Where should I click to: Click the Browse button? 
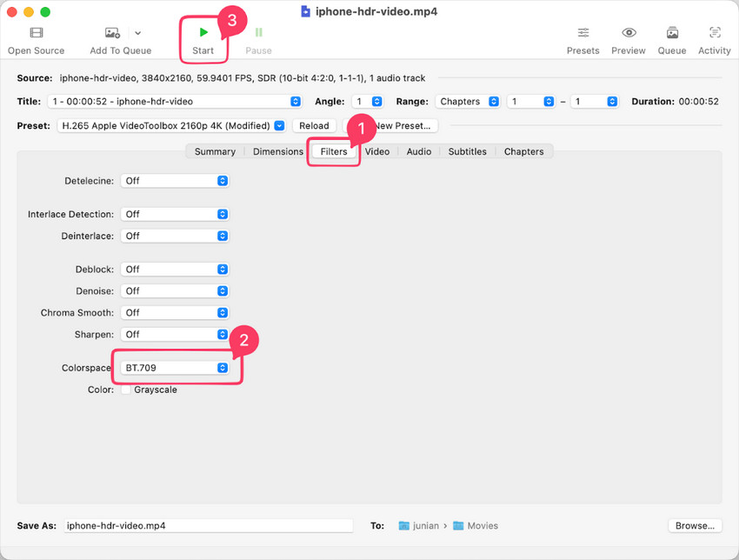pos(695,525)
